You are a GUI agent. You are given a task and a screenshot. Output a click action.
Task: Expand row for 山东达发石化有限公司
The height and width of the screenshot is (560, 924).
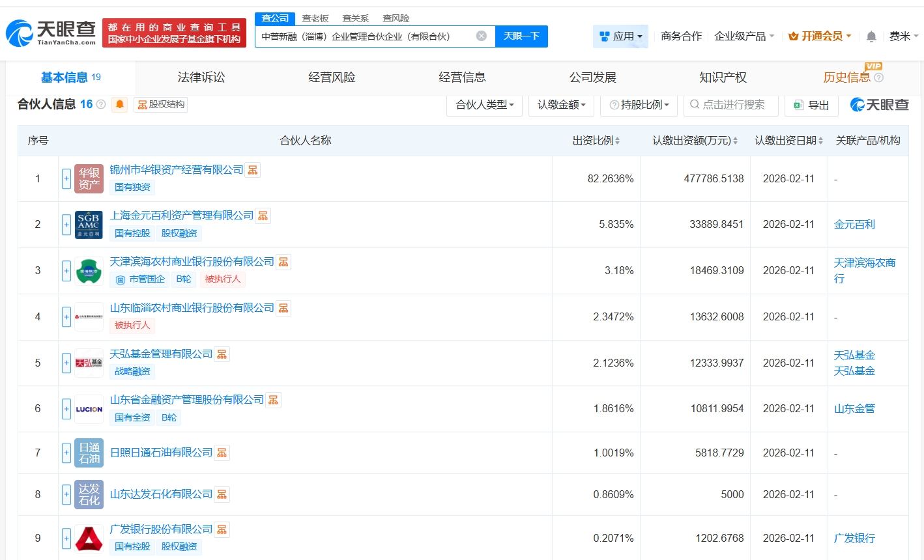click(x=66, y=494)
